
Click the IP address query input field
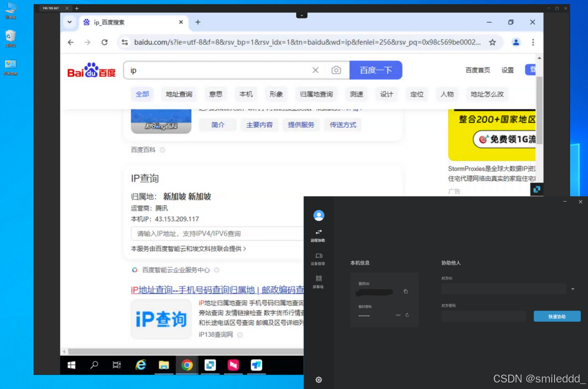(217, 234)
